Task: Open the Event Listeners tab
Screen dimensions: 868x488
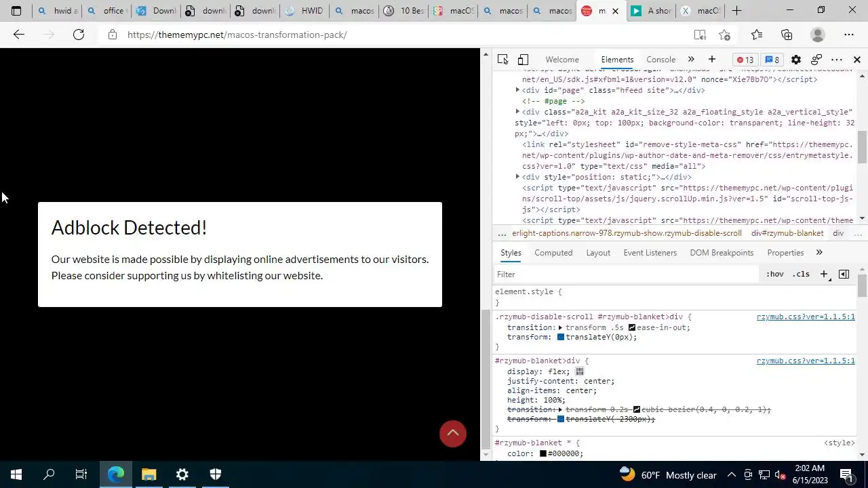Action: coord(650,253)
